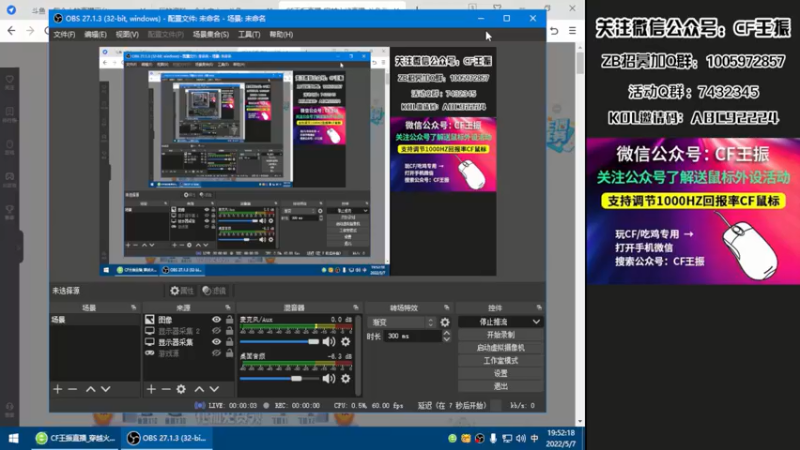The image size is (800, 450).
Task: Open source properties gear in 来源 toolbar
Action: (181, 389)
